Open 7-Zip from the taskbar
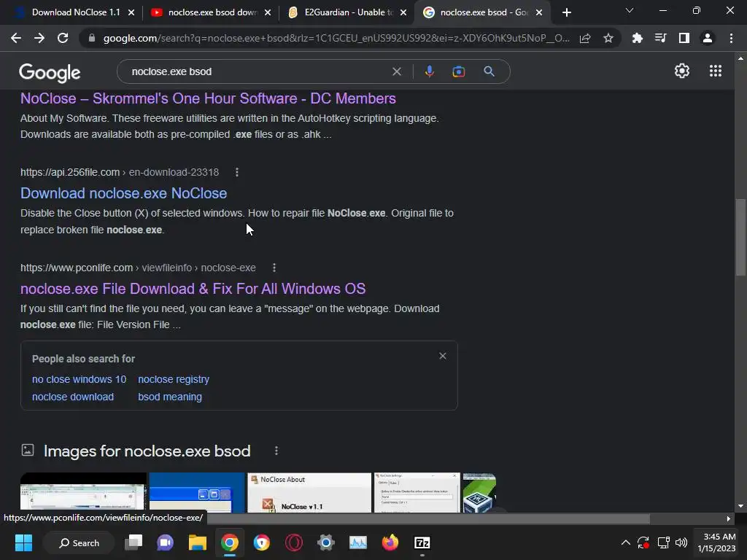Image resolution: width=747 pixels, height=560 pixels. (x=422, y=542)
